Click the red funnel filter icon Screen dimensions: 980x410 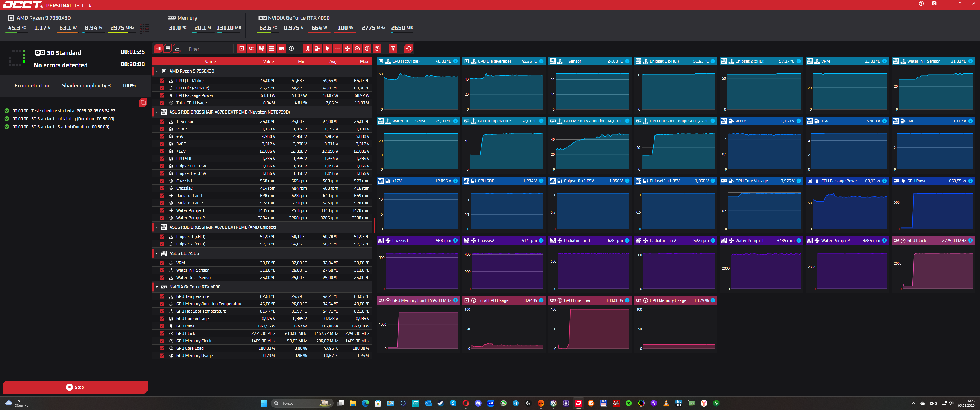tap(393, 48)
